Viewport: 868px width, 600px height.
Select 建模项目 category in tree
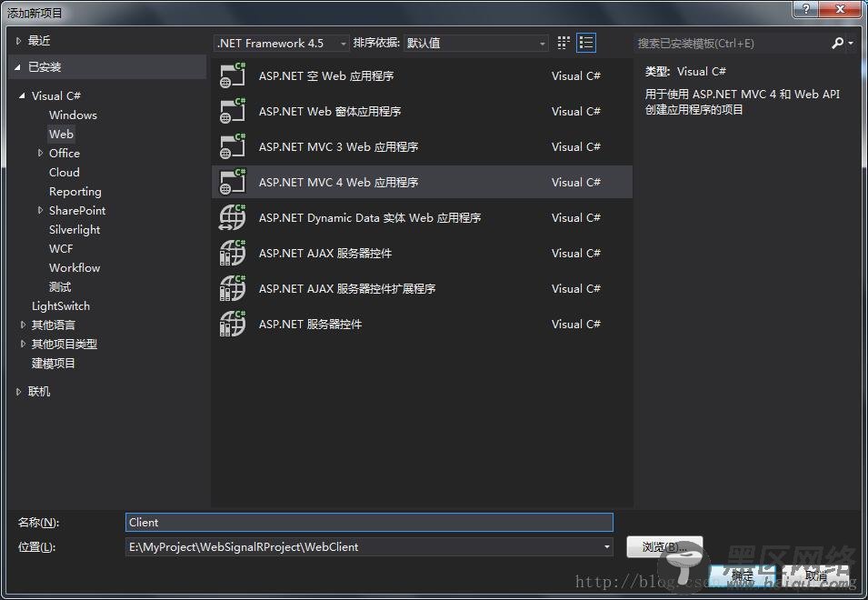click(x=53, y=363)
